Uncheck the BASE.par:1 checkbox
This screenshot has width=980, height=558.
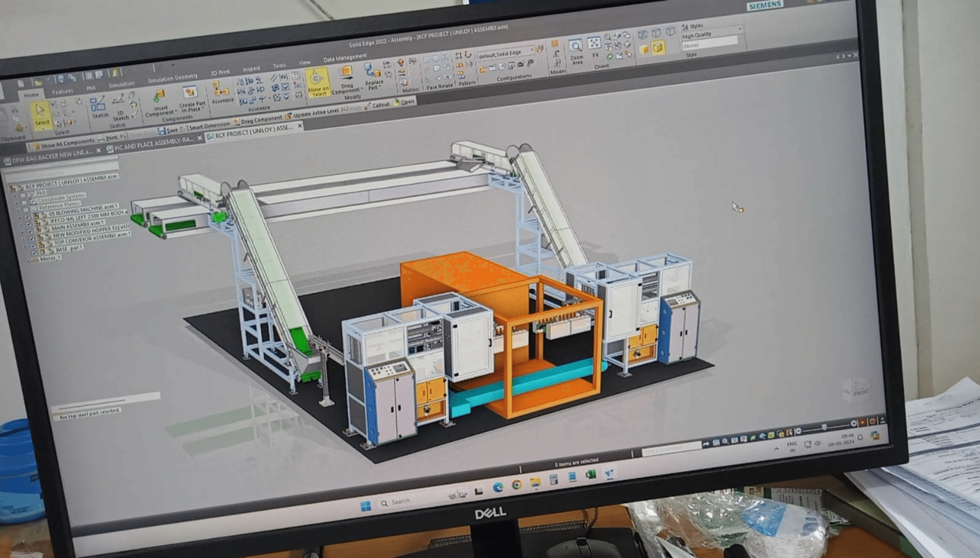click(34, 253)
